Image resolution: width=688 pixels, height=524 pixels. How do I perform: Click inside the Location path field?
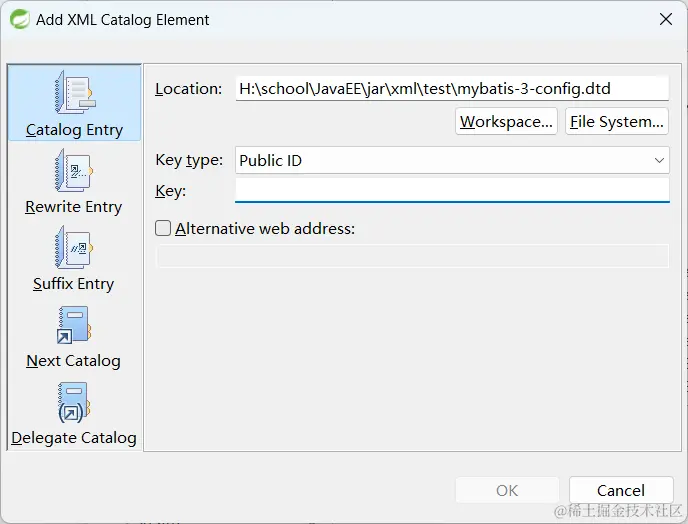point(451,89)
